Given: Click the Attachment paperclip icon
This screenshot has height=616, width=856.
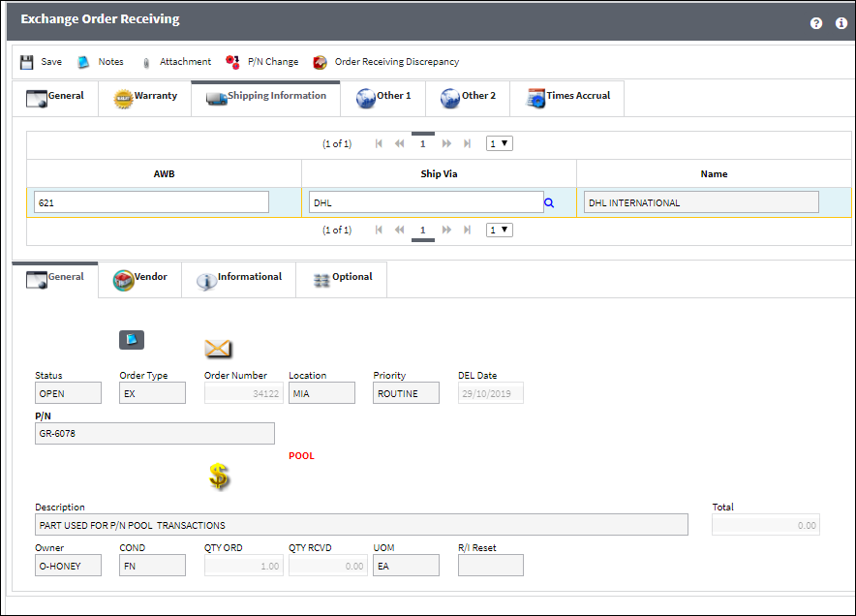Looking at the screenshot, I should pos(146,63).
